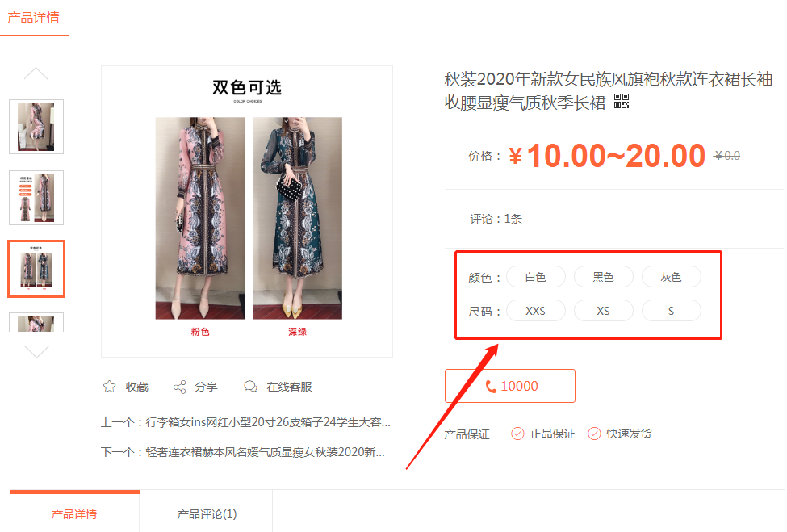Viewport: 787px width, 532px height.
Task: Open next product link 轻奢连衣裙
Action: [243, 452]
